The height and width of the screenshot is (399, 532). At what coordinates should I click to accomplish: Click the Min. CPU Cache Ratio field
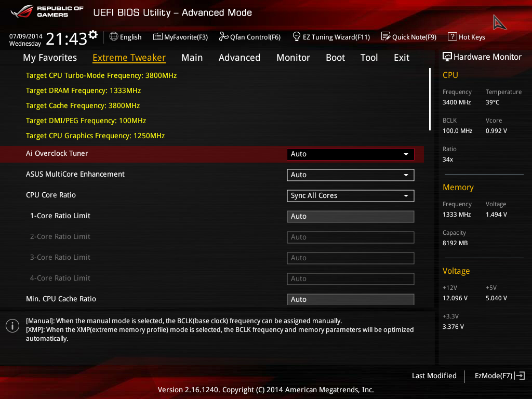350,299
